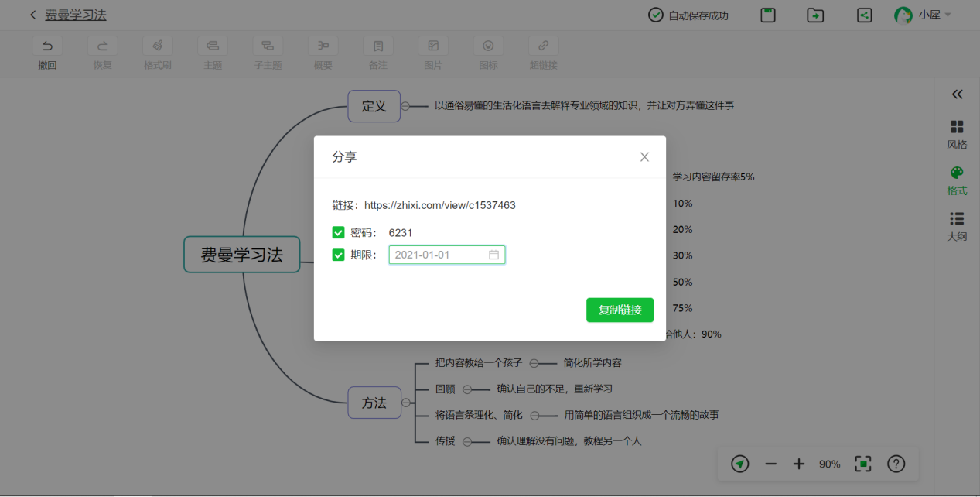Click the 复制链接 copy link button
The width and height of the screenshot is (980, 497).
620,309
